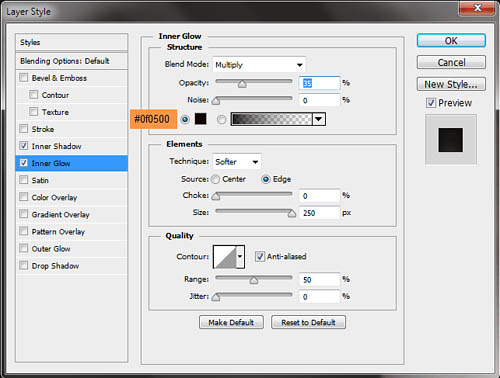Click the layer style preview thumbnail

point(451,140)
